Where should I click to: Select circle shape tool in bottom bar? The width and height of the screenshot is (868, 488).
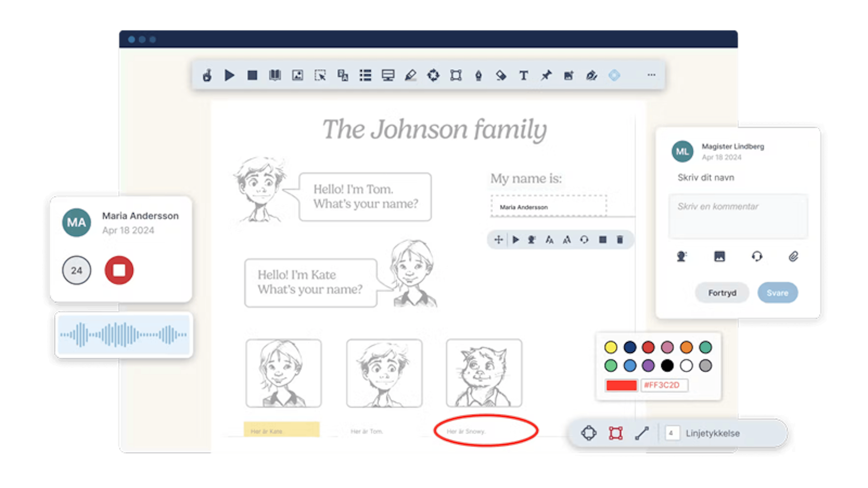point(589,433)
